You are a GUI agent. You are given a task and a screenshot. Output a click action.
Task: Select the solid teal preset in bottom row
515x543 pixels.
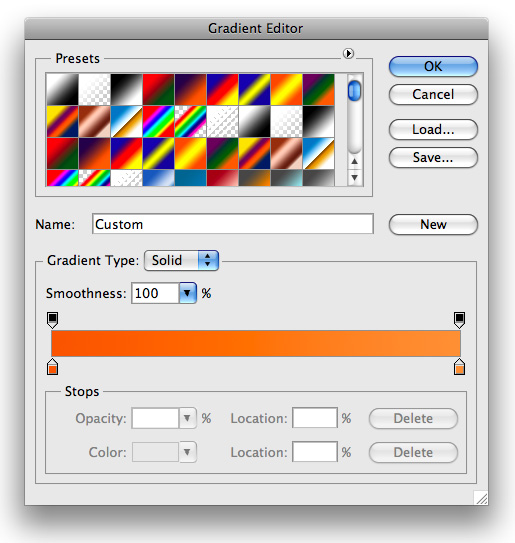coord(190,178)
